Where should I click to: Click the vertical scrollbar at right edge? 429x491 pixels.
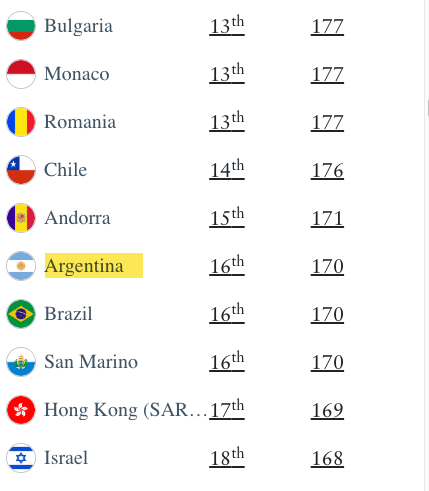pyautogui.click(x=427, y=245)
